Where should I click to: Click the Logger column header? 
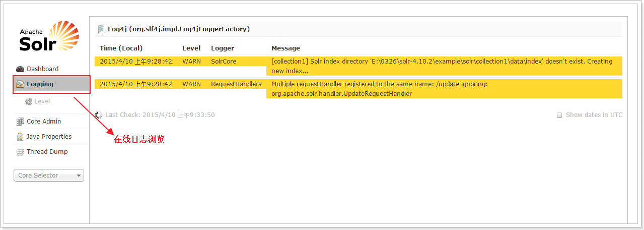tap(223, 48)
